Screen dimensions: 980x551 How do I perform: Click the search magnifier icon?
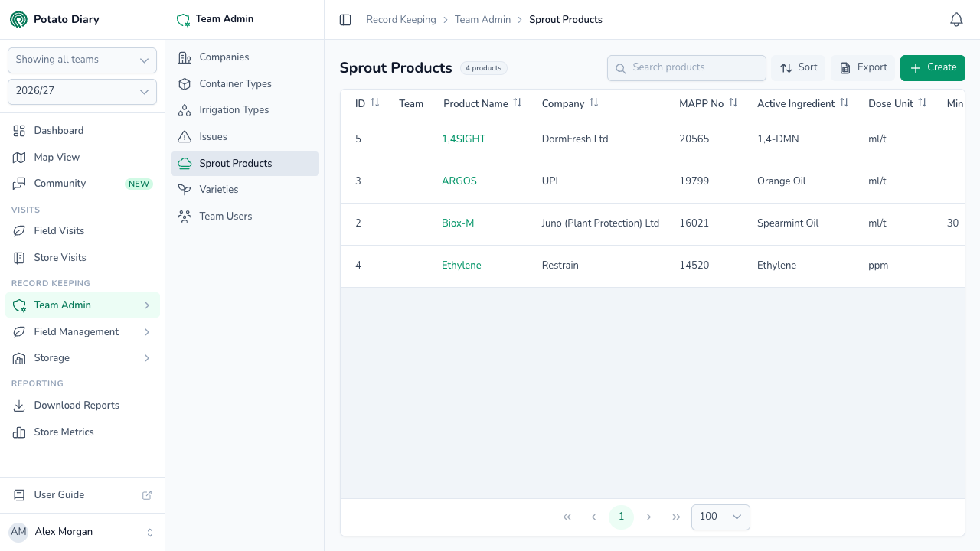coord(621,68)
